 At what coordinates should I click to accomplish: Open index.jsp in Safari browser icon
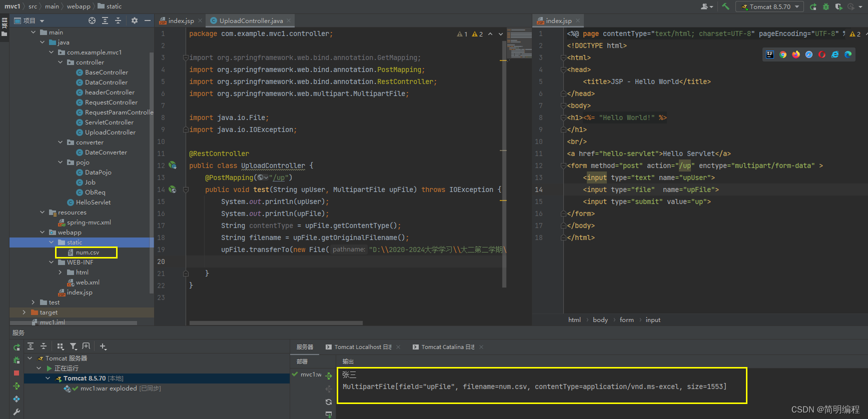[x=809, y=54]
